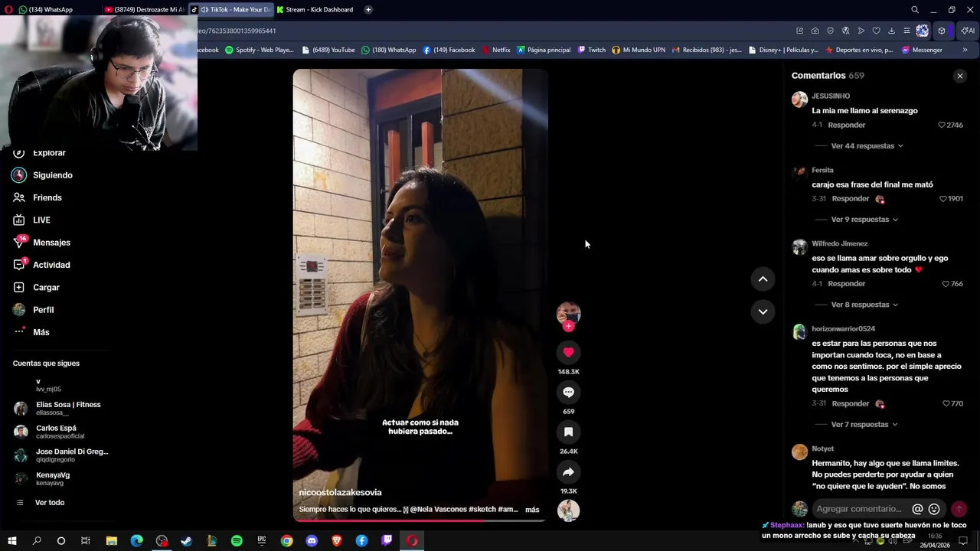Open Actividad in the sidebar
980x551 pixels.
(x=51, y=265)
